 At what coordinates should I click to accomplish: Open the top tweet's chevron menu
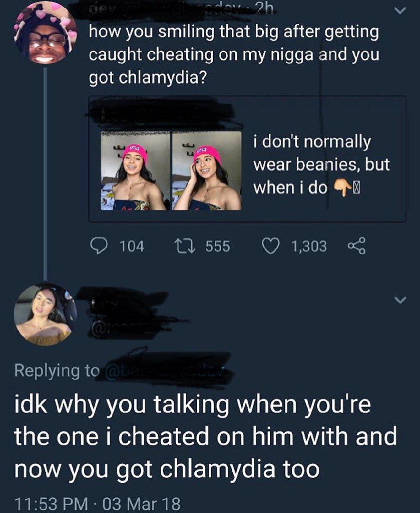pyautogui.click(x=399, y=11)
